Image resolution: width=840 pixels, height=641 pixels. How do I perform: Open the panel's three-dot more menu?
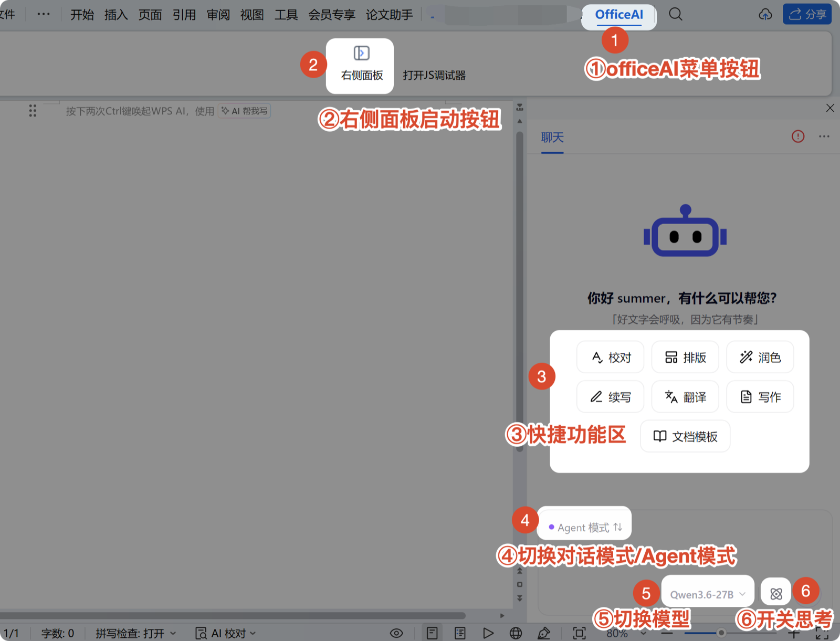click(824, 136)
